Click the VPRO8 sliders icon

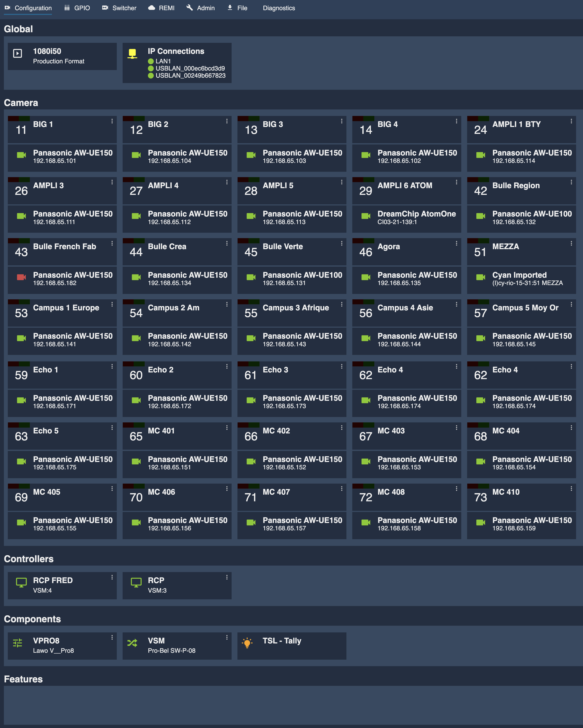tap(18, 643)
